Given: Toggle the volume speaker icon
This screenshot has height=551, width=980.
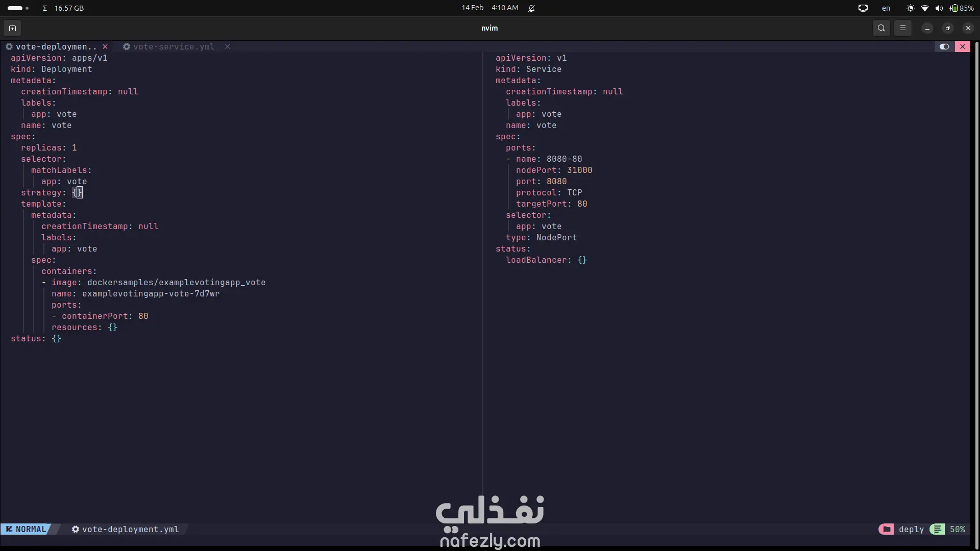Looking at the screenshot, I should [x=939, y=8].
